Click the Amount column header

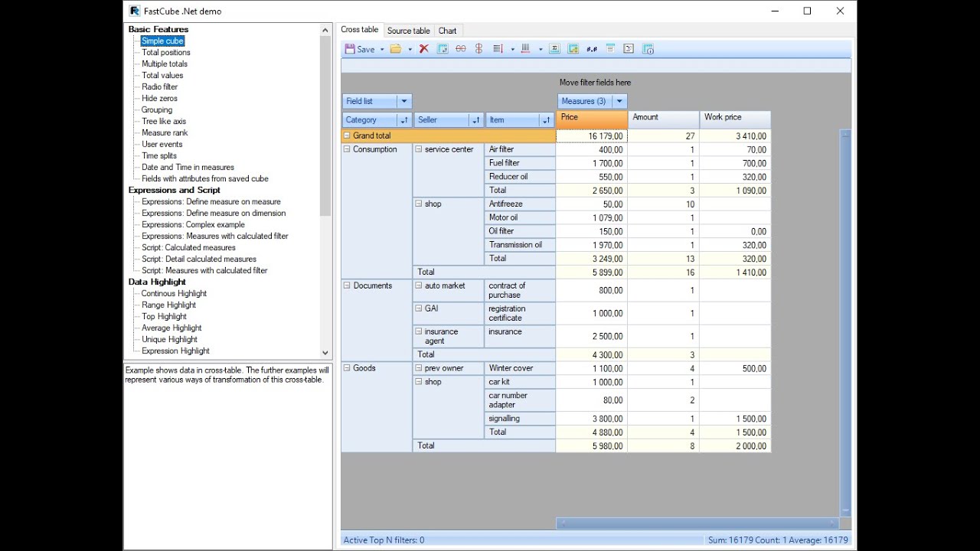tap(664, 119)
